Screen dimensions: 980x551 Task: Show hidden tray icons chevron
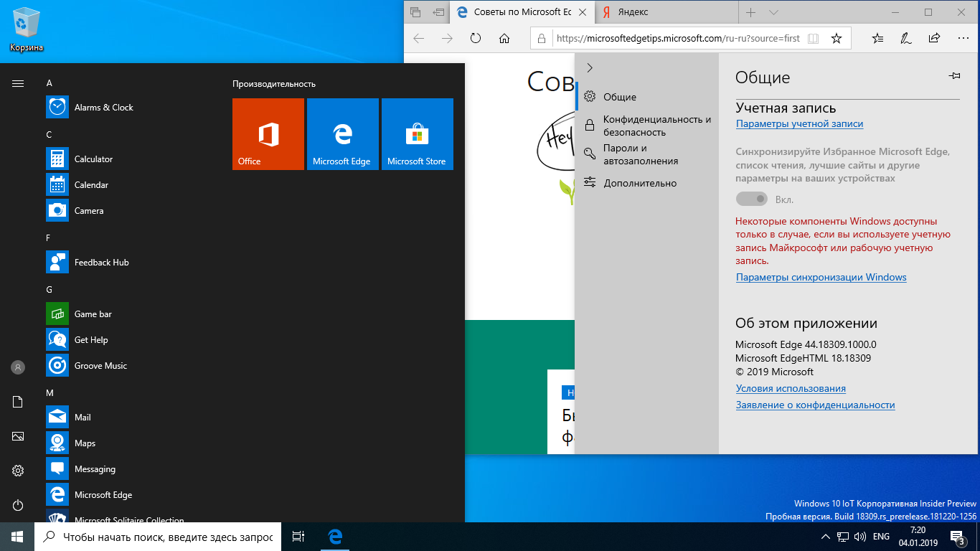click(x=825, y=537)
